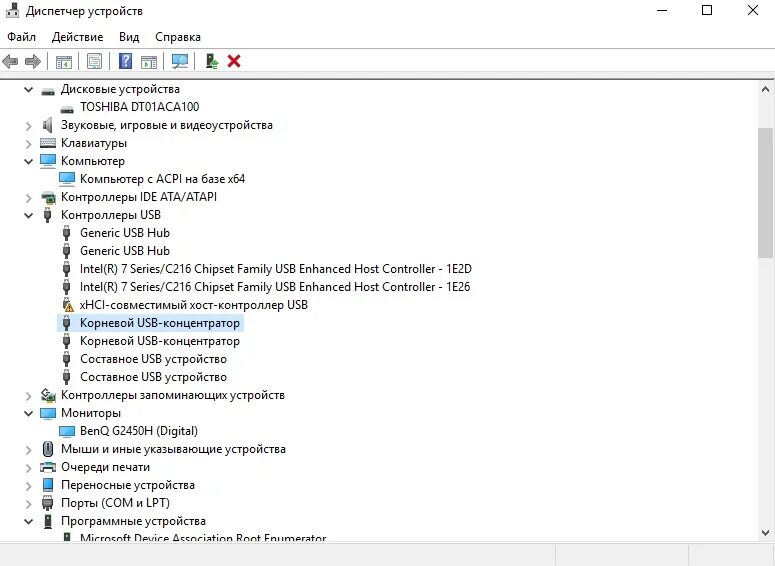Expand the Клавиатуры category

[29, 143]
